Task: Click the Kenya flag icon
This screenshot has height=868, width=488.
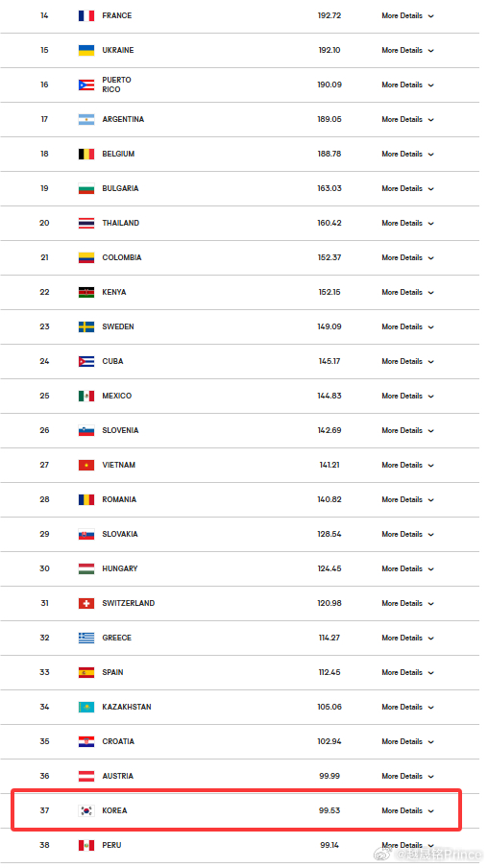Action: (x=85, y=292)
